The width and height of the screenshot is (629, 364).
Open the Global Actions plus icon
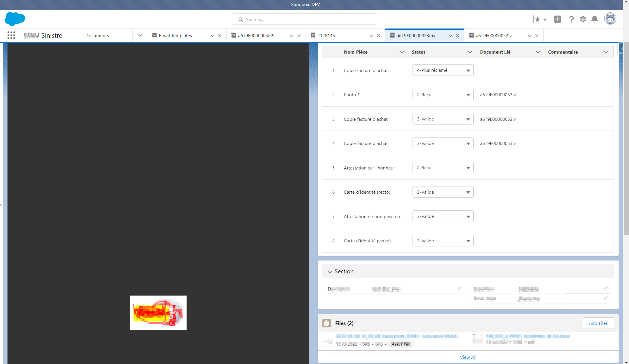(x=558, y=19)
